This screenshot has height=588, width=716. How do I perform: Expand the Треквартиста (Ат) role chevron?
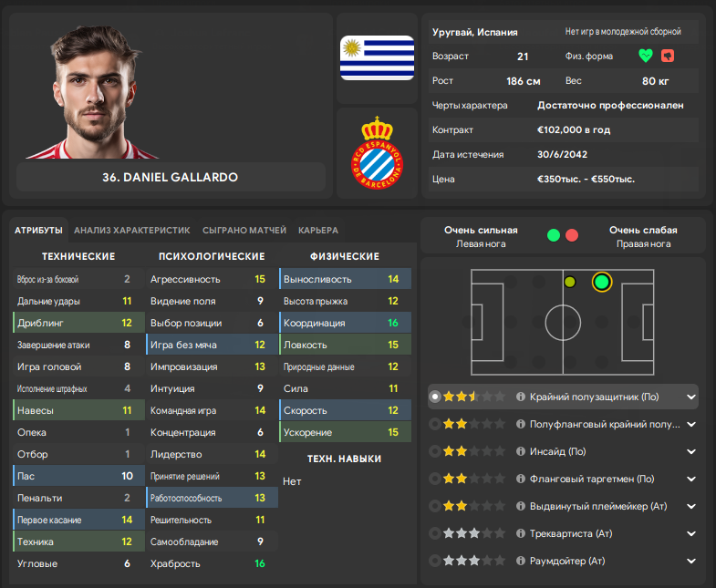click(x=691, y=533)
